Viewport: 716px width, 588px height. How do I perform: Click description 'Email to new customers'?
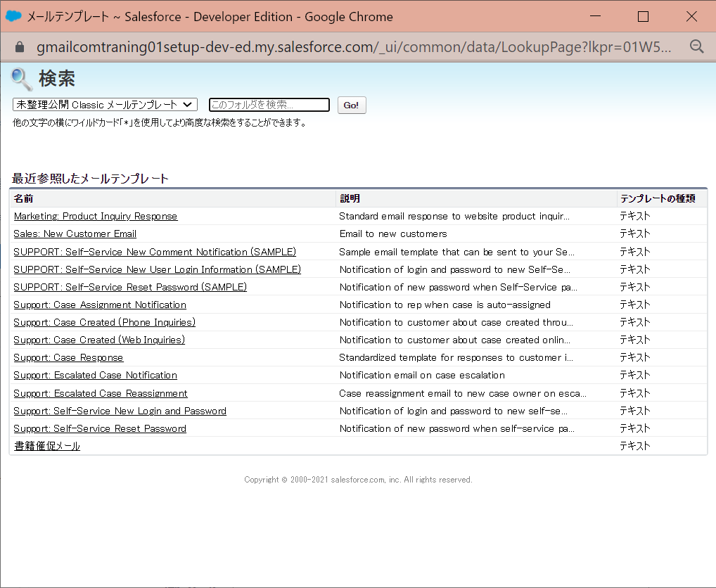click(x=393, y=234)
